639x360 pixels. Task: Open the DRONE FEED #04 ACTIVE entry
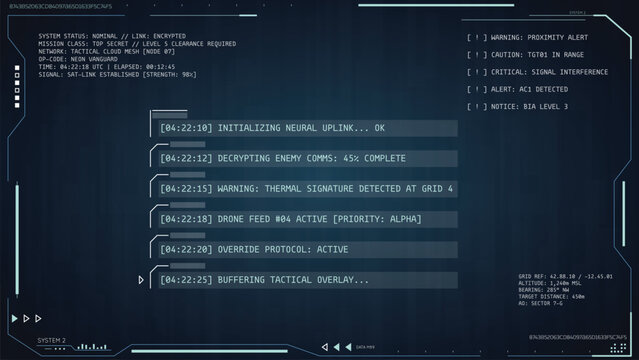click(308, 219)
